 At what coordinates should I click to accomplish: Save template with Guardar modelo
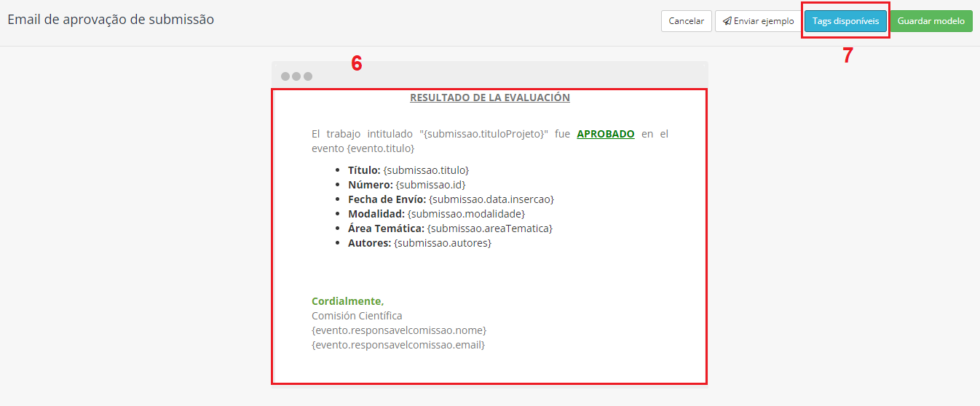click(x=930, y=21)
